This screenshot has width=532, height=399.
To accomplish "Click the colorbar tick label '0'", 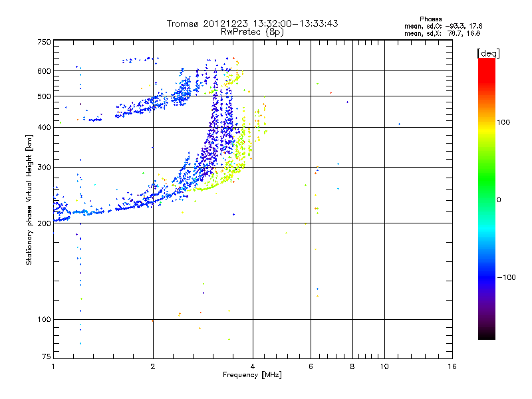I will click(499, 200).
